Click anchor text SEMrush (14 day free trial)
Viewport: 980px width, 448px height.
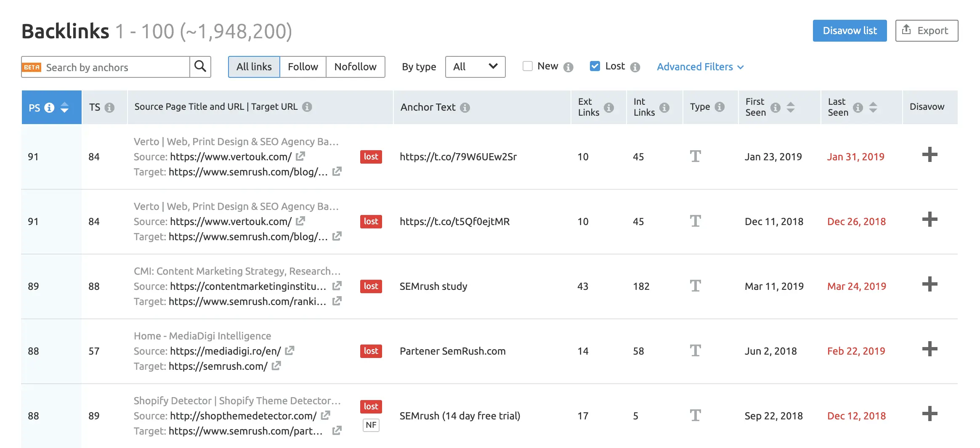point(459,416)
